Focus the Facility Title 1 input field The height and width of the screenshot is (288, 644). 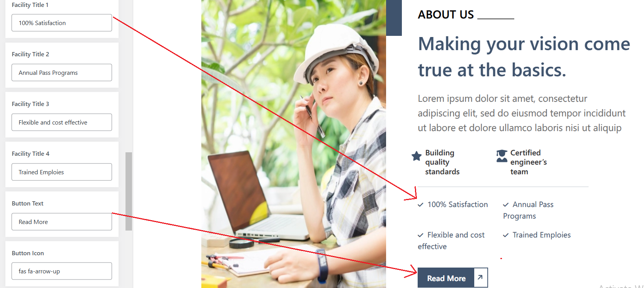click(x=62, y=23)
